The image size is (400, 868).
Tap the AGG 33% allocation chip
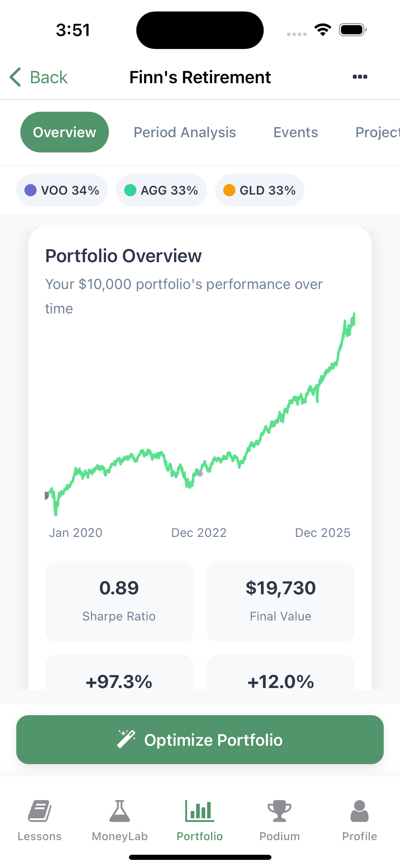(161, 190)
